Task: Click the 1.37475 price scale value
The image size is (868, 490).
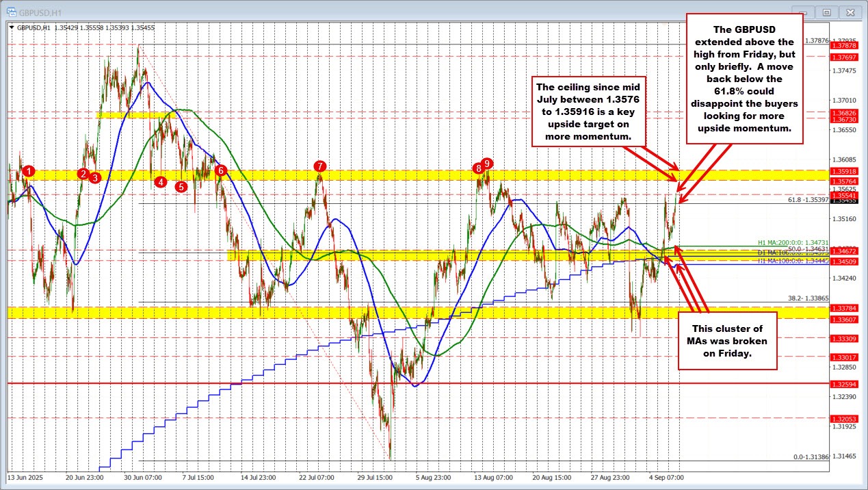Action: point(843,70)
